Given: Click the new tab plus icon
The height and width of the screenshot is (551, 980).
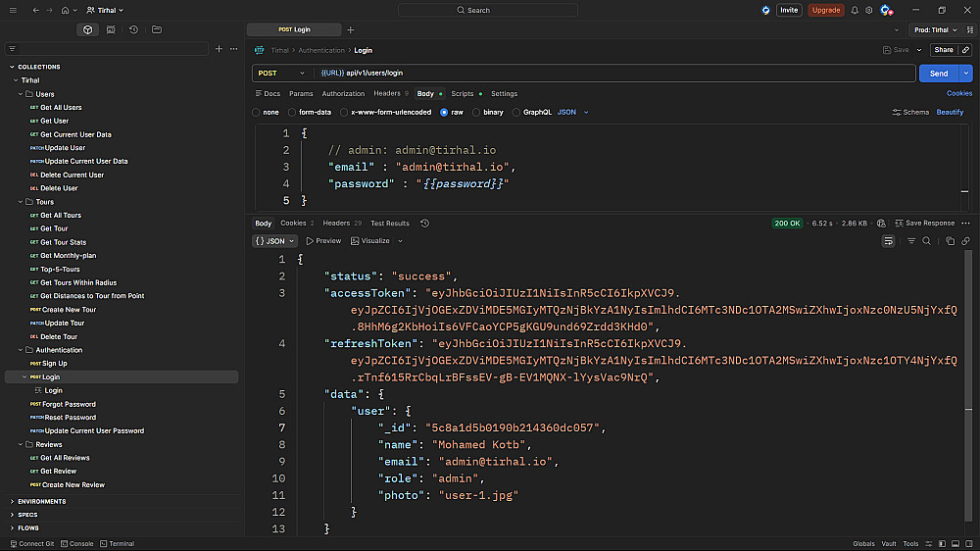Looking at the screenshot, I should 351,29.
